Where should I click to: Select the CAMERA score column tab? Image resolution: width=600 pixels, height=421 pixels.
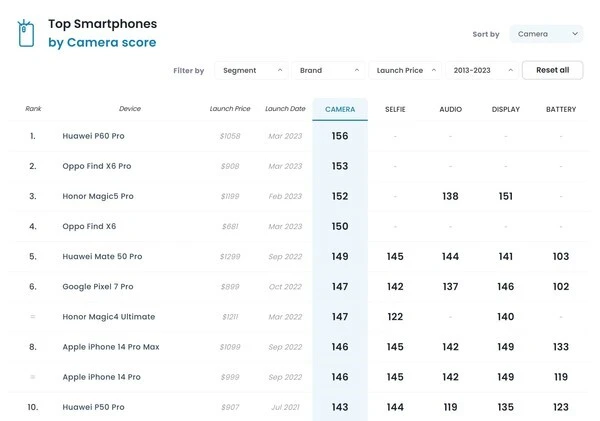coord(340,109)
